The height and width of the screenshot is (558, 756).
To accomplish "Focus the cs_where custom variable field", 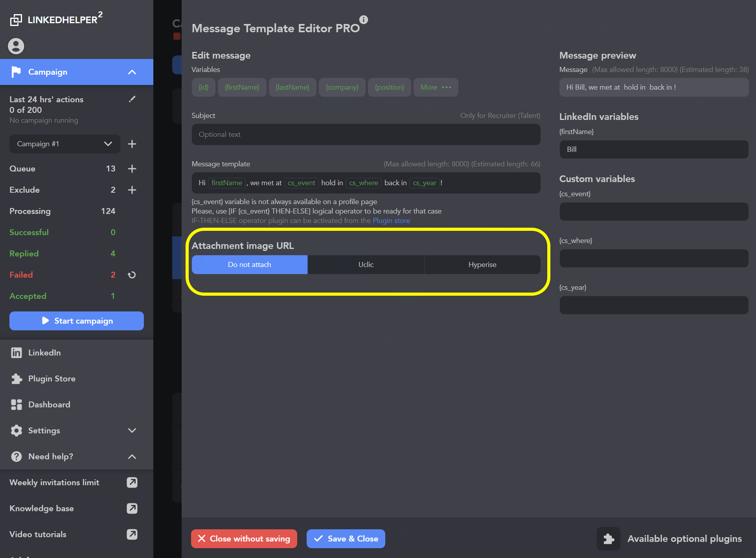I will 654,258.
